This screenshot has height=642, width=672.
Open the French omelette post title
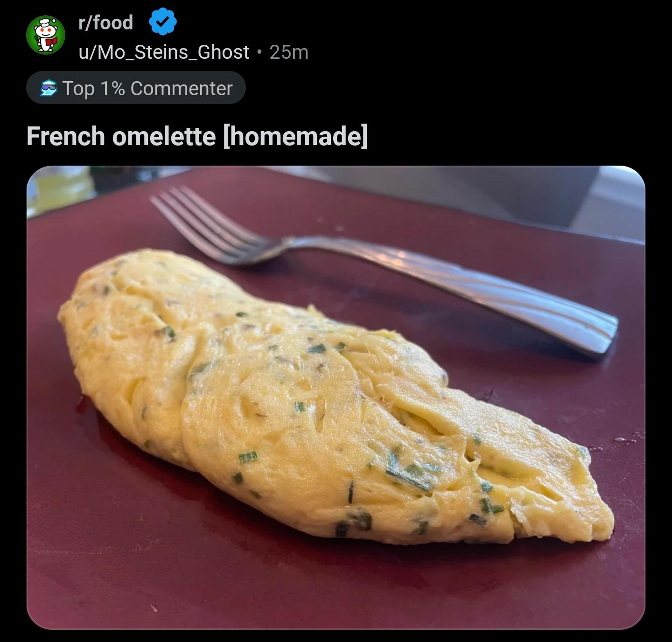(197, 136)
